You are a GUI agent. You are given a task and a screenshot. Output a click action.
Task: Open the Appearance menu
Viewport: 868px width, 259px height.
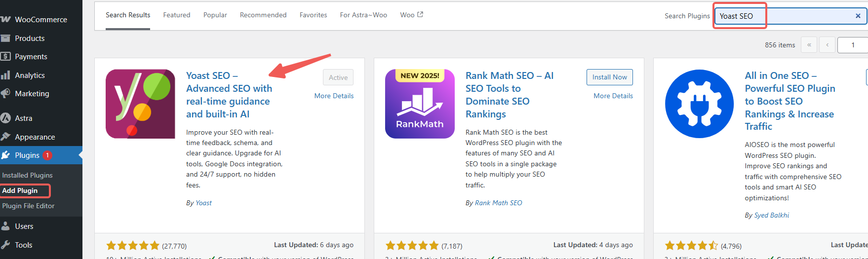35,137
